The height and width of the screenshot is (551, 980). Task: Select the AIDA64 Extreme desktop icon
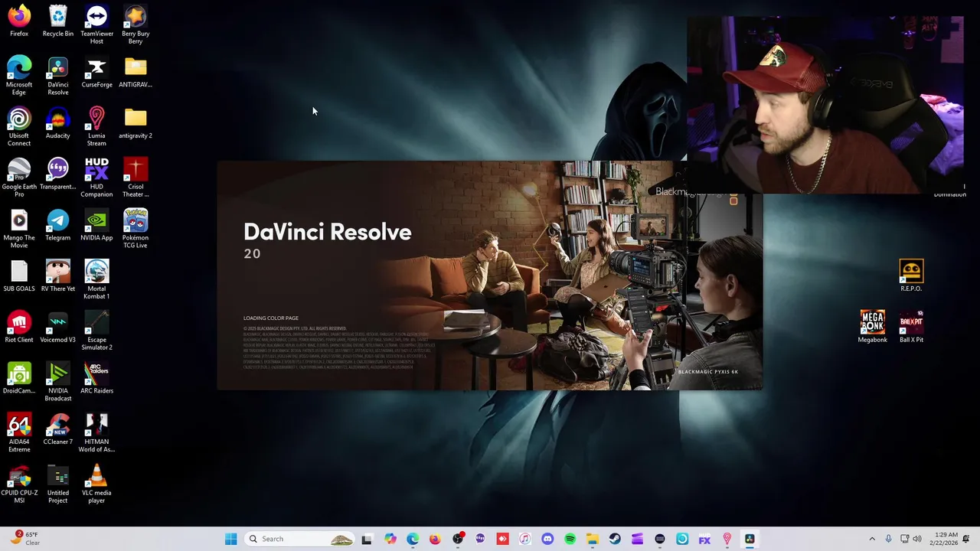coord(19,433)
